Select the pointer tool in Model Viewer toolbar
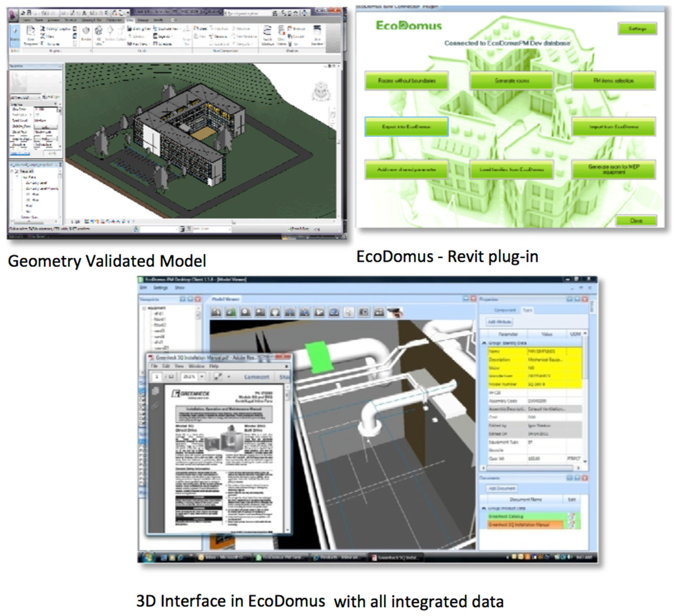 click(349, 312)
